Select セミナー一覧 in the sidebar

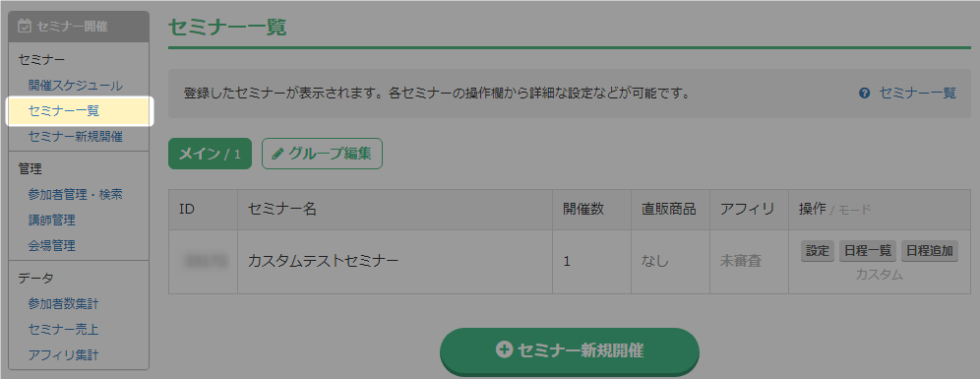64,111
